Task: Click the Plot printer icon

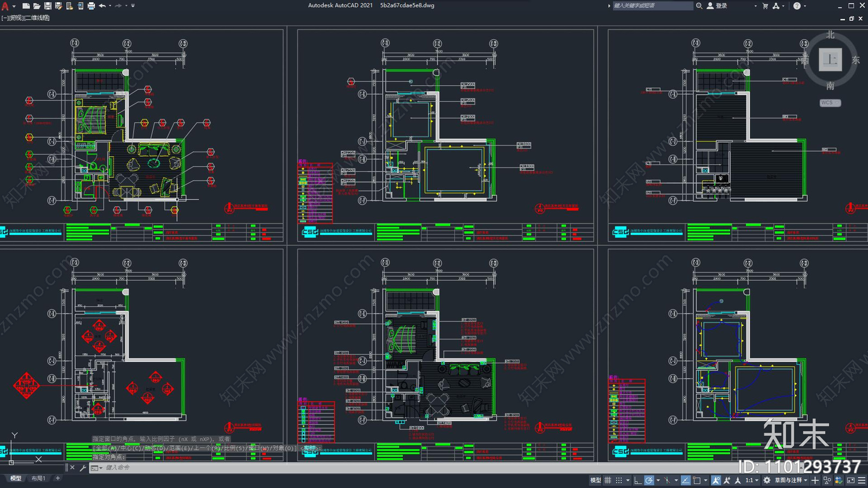Action: pyautogui.click(x=91, y=6)
